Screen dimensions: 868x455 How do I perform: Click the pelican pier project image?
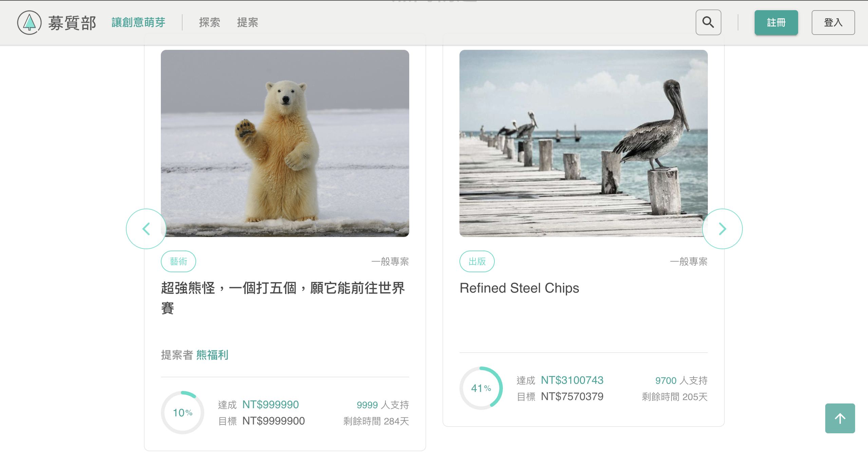tap(583, 143)
